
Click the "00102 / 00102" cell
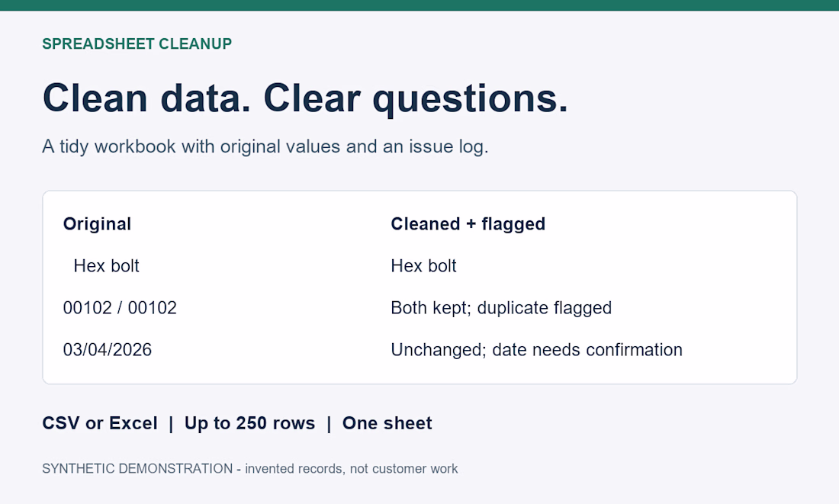(120, 307)
